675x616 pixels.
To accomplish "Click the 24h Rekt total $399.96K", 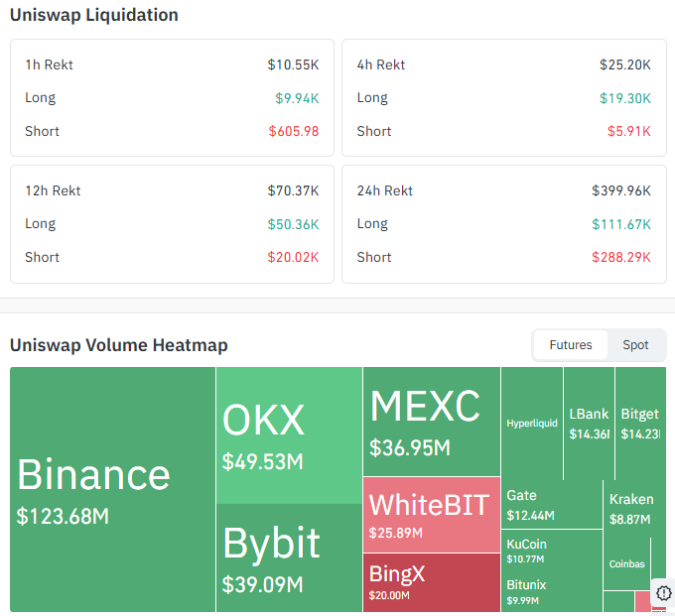I will tap(621, 190).
